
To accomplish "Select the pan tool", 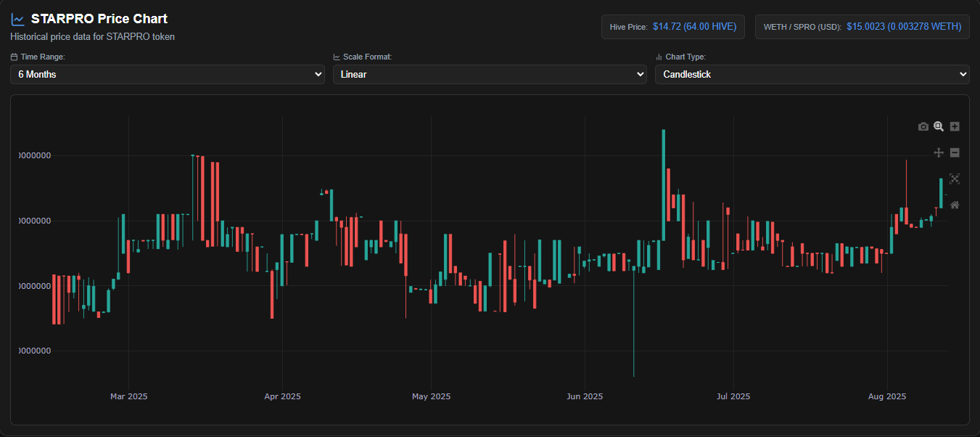I will [x=939, y=152].
